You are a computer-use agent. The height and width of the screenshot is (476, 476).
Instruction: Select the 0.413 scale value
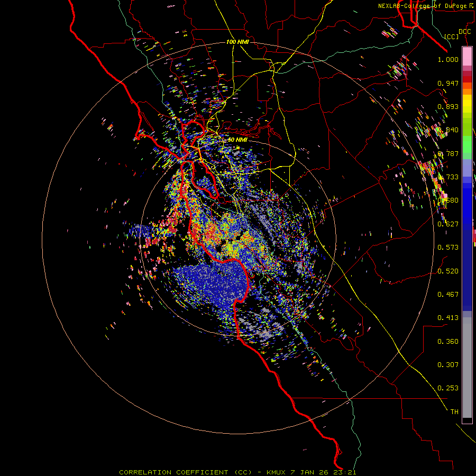point(448,318)
